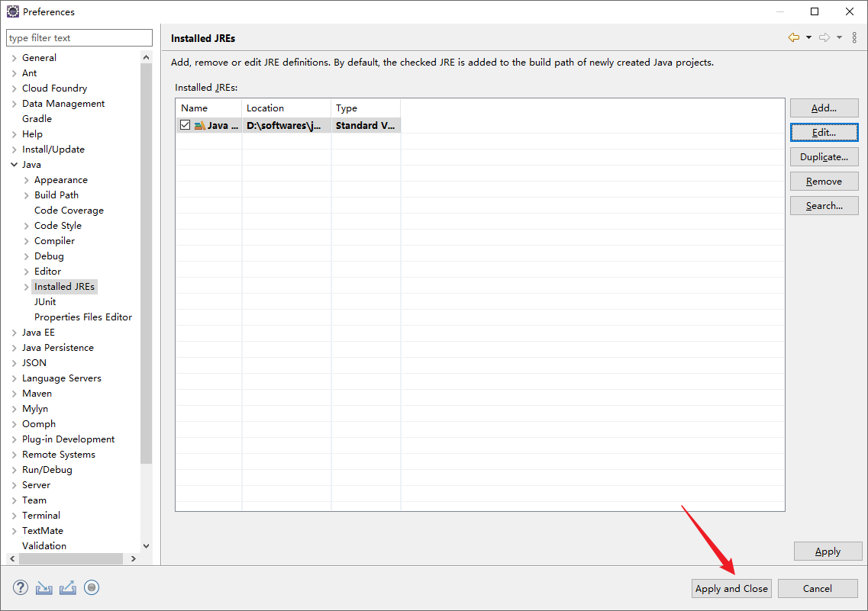The height and width of the screenshot is (611, 868).
Task: Collapse the Java tree node
Action: pos(15,165)
